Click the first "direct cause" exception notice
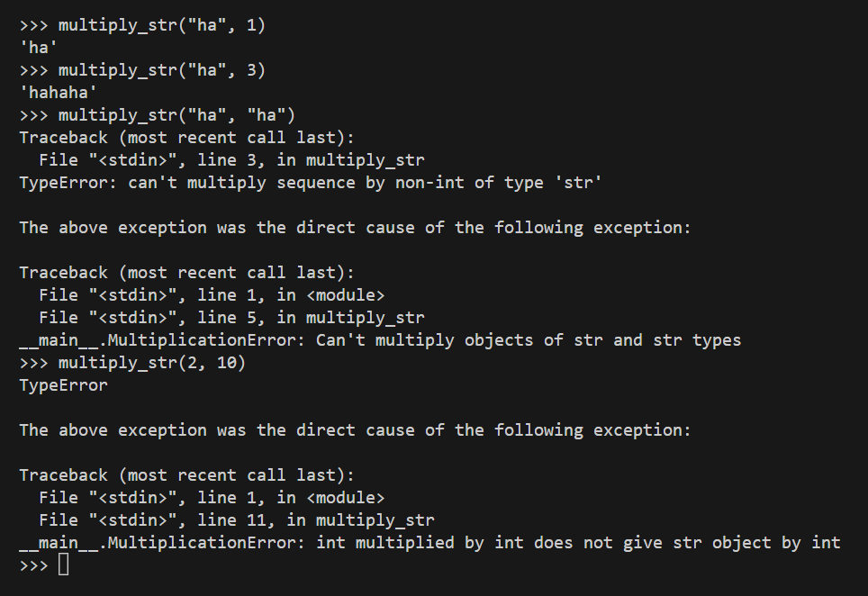This screenshot has width=868, height=596. [x=355, y=228]
